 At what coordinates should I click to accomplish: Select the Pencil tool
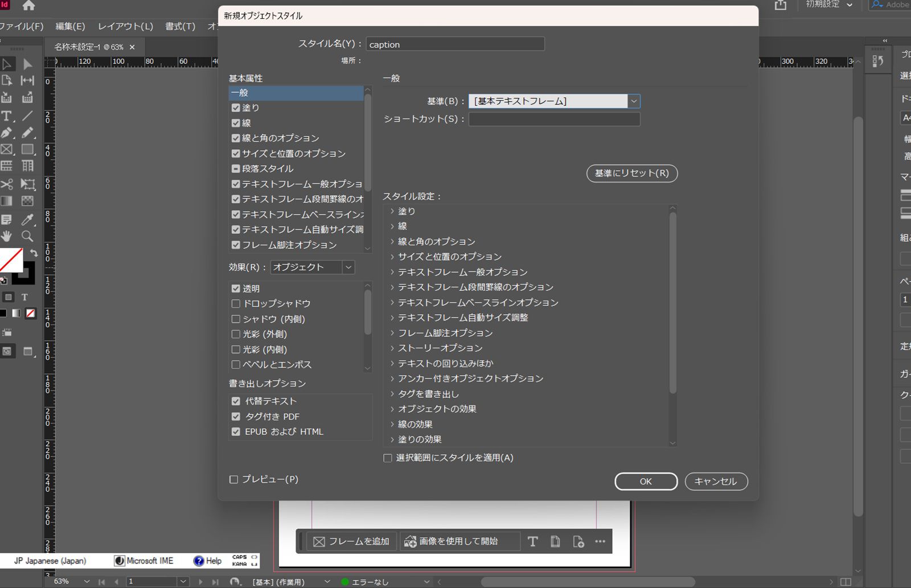(x=27, y=133)
